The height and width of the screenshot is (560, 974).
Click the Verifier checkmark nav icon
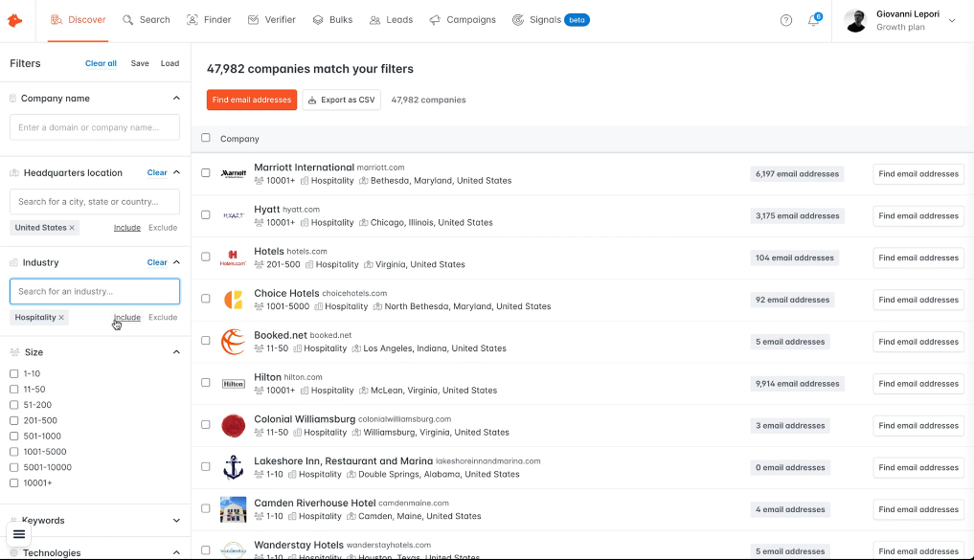pyautogui.click(x=254, y=20)
